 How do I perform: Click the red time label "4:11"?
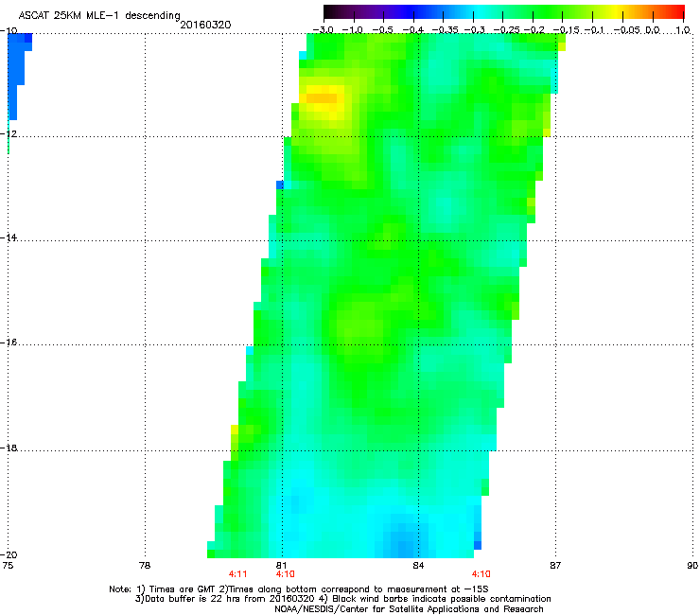[238, 574]
